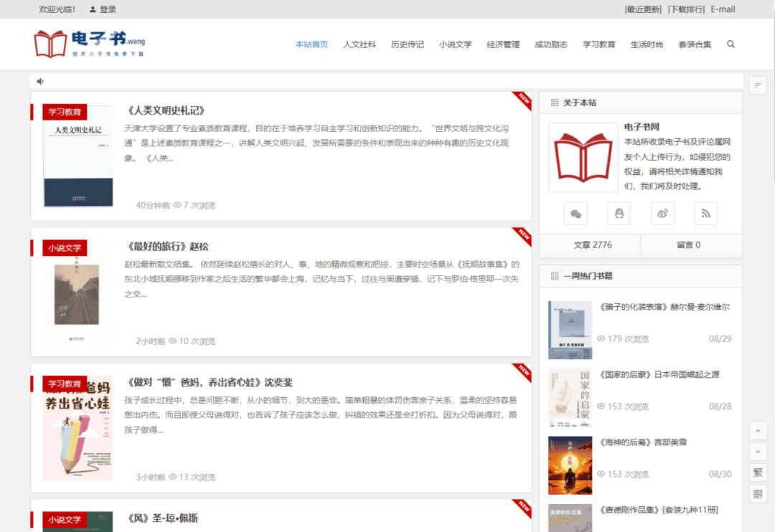Select the 人文社科 menu item
Image resolution: width=775 pixels, height=532 pixels.
pyautogui.click(x=360, y=44)
